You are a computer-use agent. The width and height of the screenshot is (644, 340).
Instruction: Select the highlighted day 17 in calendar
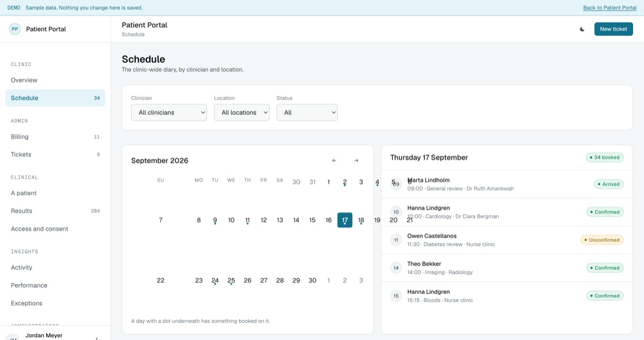click(x=344, y=220)
